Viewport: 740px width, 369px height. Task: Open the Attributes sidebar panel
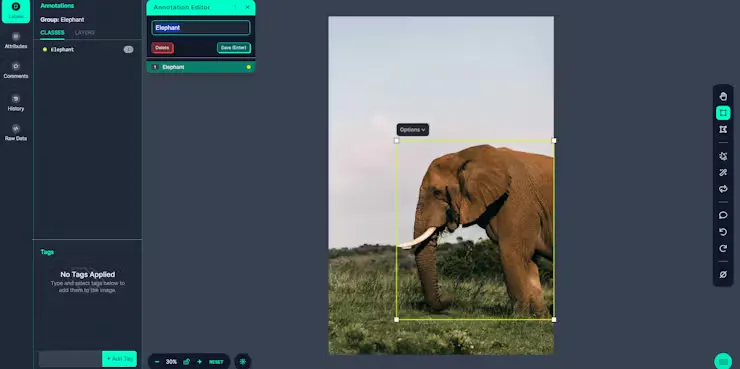coord(16,41)
